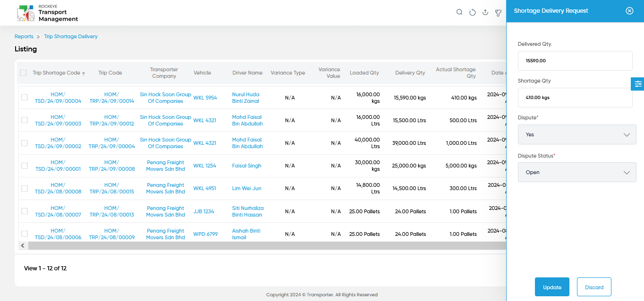The width and height of the screenshot is (644, 301).
Task: Click scrollbar left arrow in table
Action: (23, 246)
